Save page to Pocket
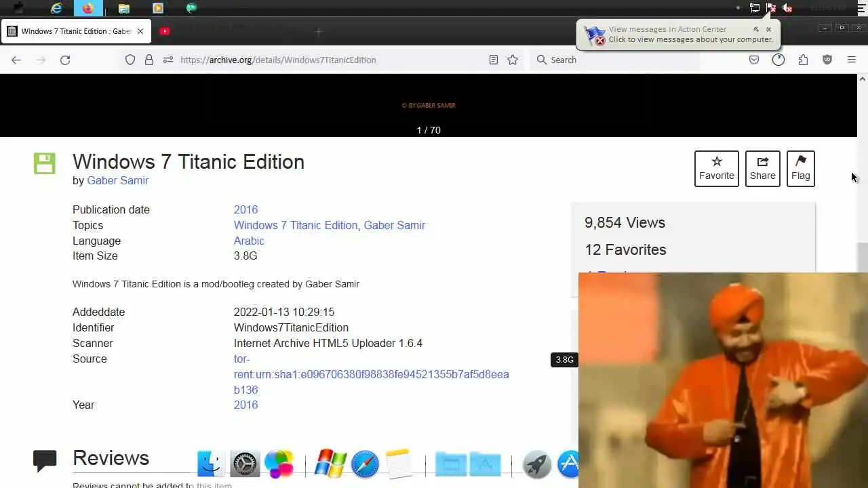868x488 pixels. click(x=754, y=60)
